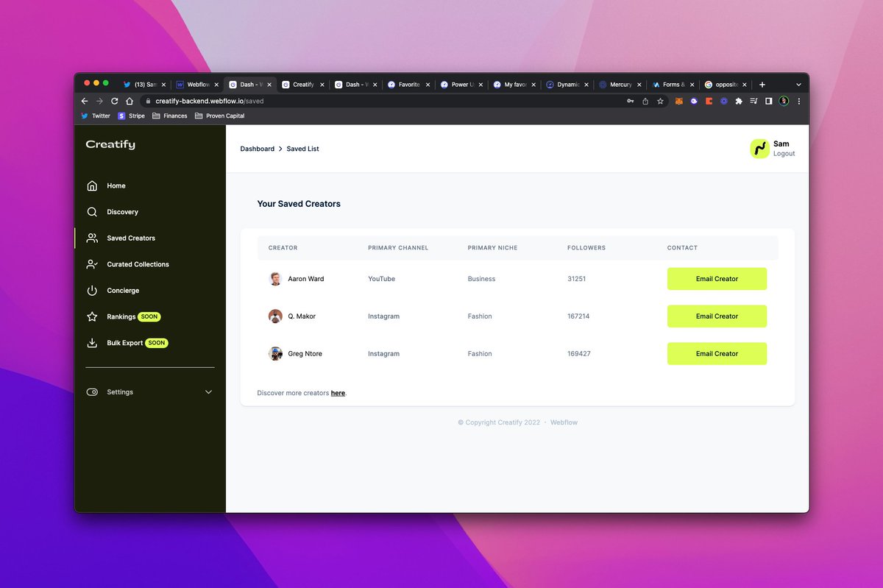Select the Bulk Export download icon
The image size is (883, 588).
click(x=92, y=343)
